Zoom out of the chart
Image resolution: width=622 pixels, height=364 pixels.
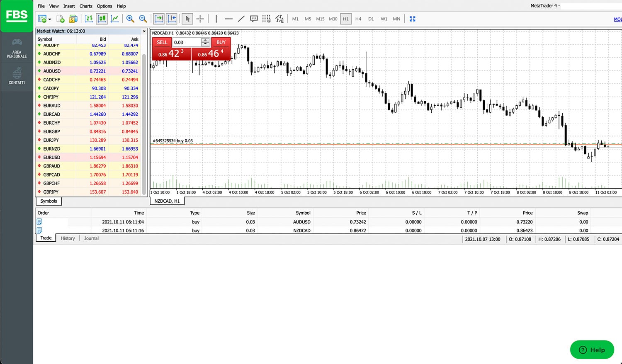coord(143,19)
